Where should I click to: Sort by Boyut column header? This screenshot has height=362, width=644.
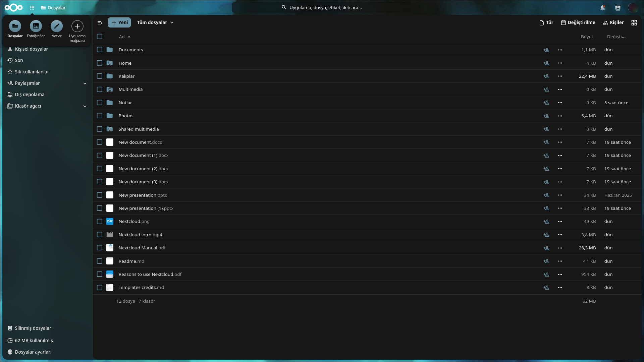[x=587, y=37]
